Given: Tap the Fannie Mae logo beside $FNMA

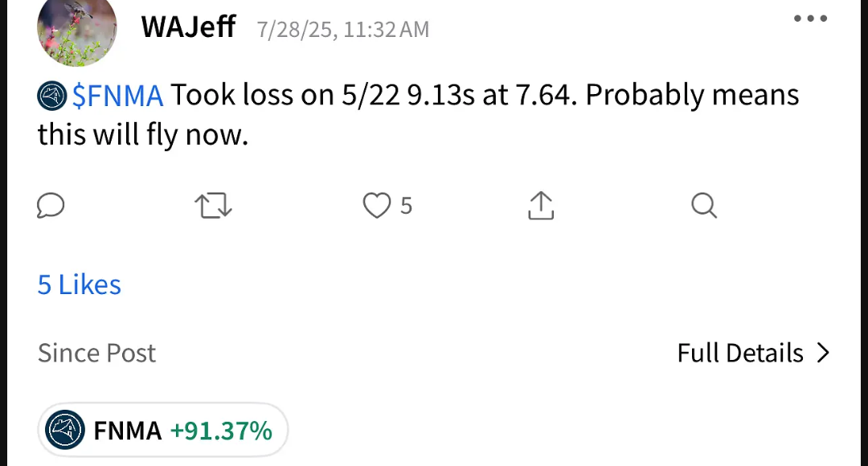Looking at the screenshot, I should [x=52, y=96].
